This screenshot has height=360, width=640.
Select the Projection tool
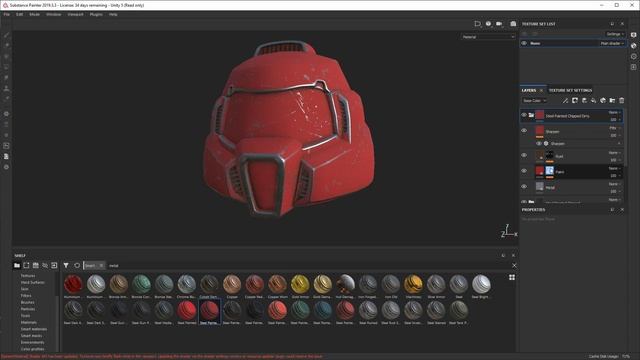point(6,56)
